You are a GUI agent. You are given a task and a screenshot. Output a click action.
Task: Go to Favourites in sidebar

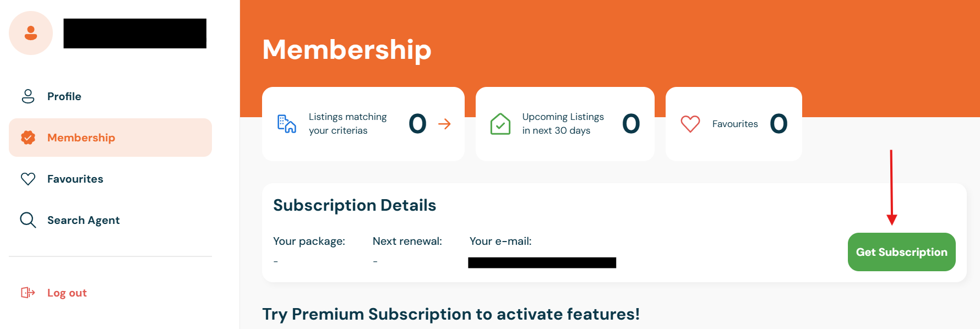coord(75,179)
